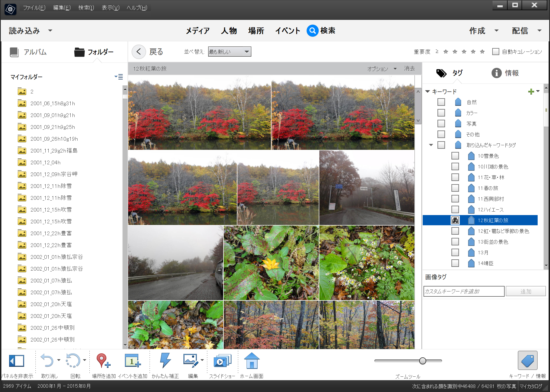This screenshot has width=550, height=392.
Task: Switch to the Info (情報) panel tab
Action: tap(505, 73)
